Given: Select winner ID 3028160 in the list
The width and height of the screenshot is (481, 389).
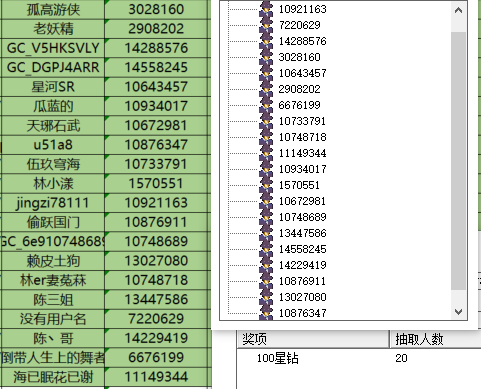Looking at the screenshot, I should coord(299,57).
